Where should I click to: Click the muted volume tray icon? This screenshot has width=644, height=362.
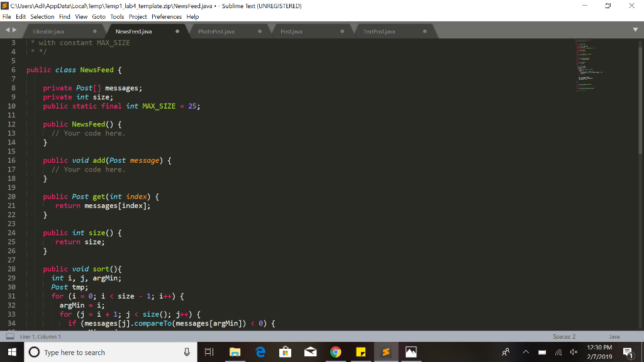pos(574,352)
